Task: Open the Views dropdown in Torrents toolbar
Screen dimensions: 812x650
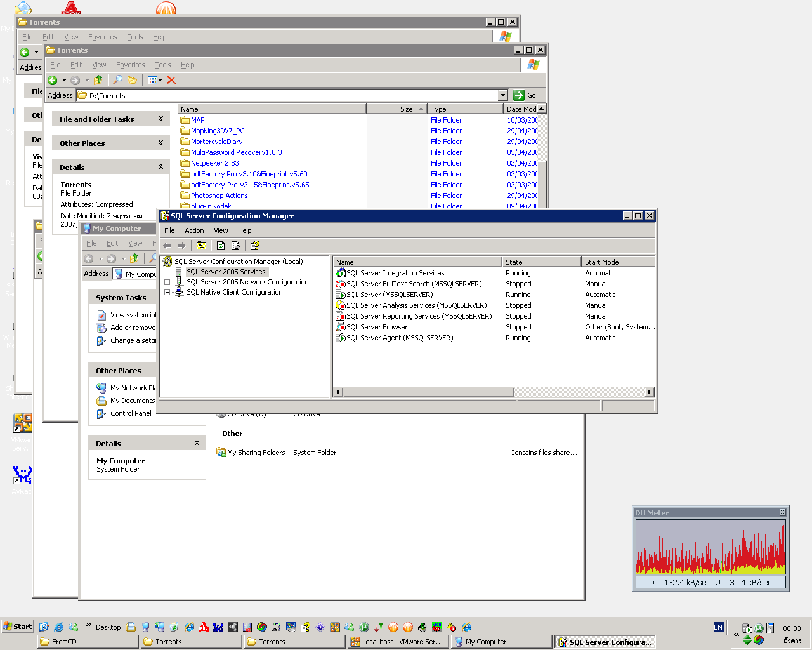Action: 160,80
